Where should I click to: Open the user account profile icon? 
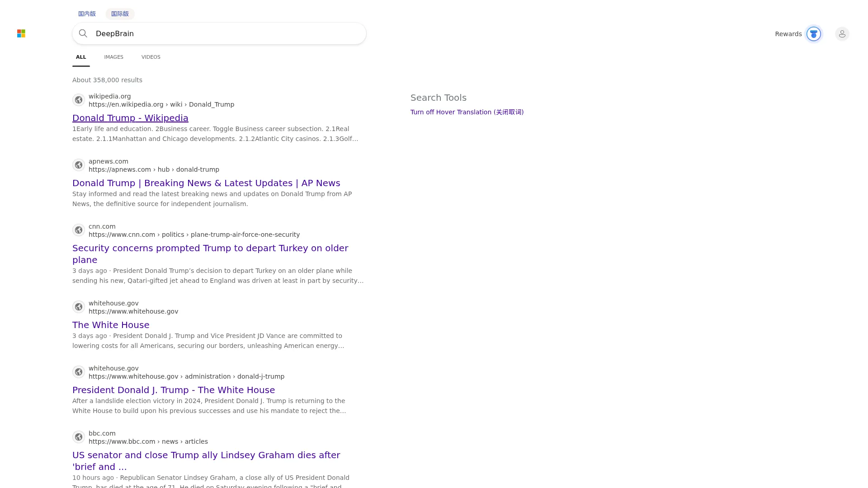click(842, 34)
